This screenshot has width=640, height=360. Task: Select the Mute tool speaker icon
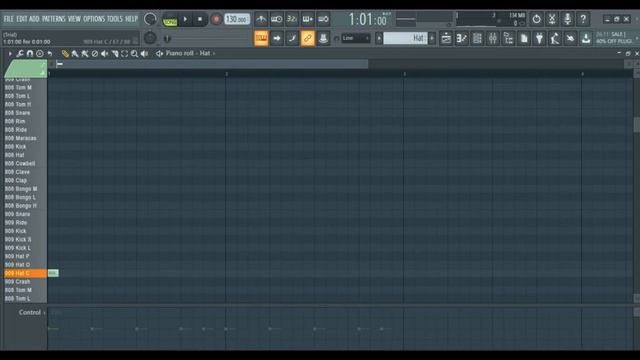coord(104,53)
